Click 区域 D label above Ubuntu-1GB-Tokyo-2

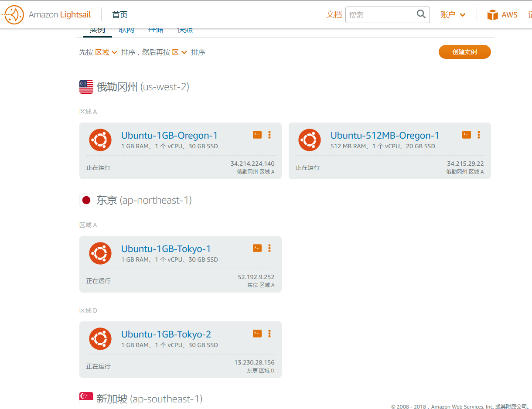coord(88,310)
